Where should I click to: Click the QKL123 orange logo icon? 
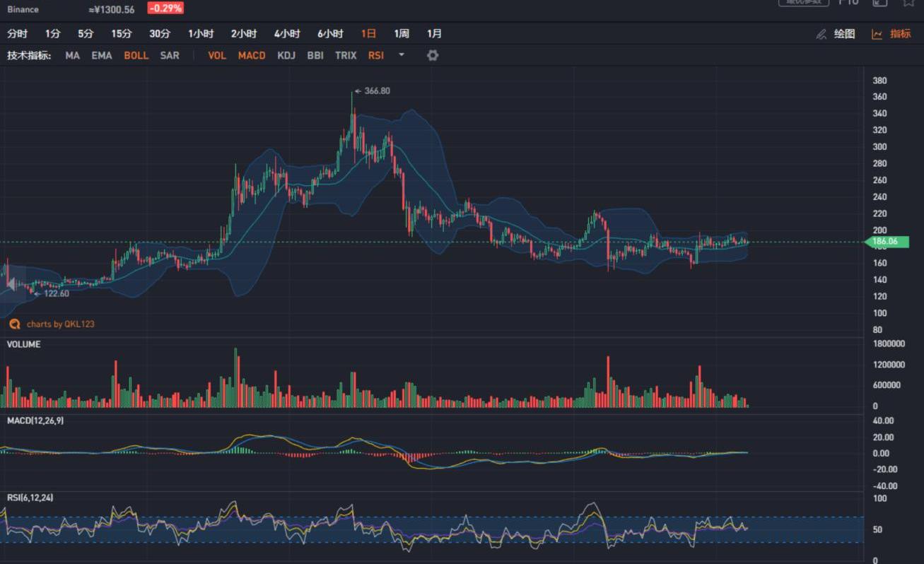click(x=14, y=324)
